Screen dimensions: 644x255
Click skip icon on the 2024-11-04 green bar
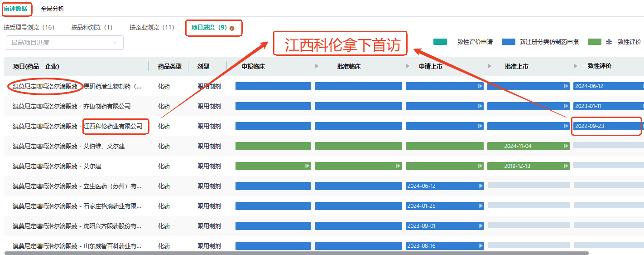pos(566,146)
